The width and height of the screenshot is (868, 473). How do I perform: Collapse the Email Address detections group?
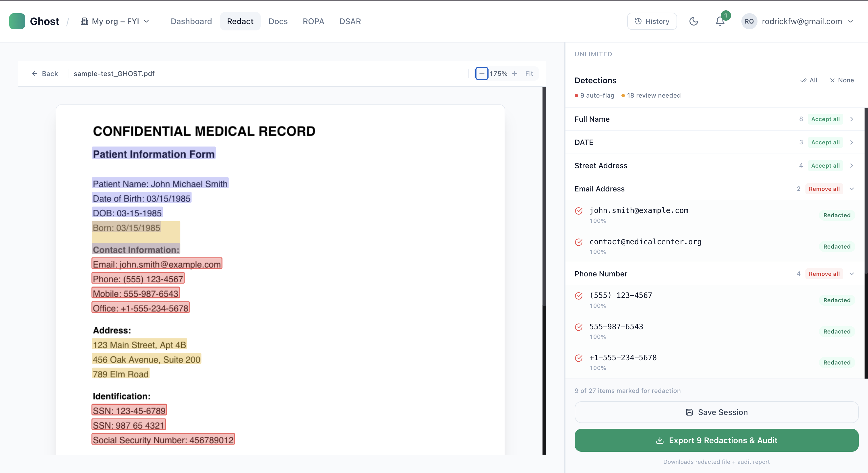851,189
